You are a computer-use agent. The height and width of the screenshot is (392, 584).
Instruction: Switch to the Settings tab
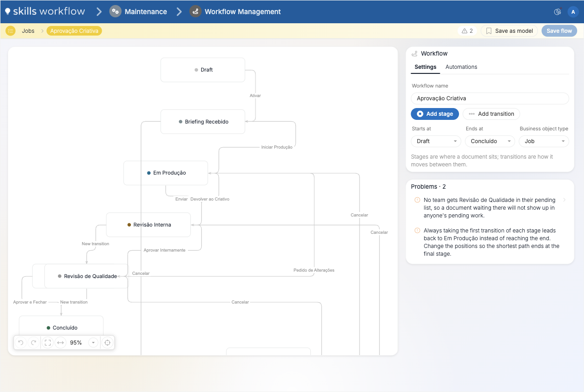click(425, 67)
